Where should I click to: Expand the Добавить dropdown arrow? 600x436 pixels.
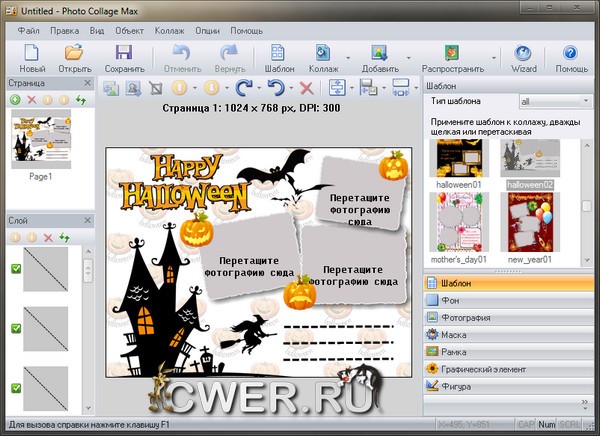coord(407,55)
